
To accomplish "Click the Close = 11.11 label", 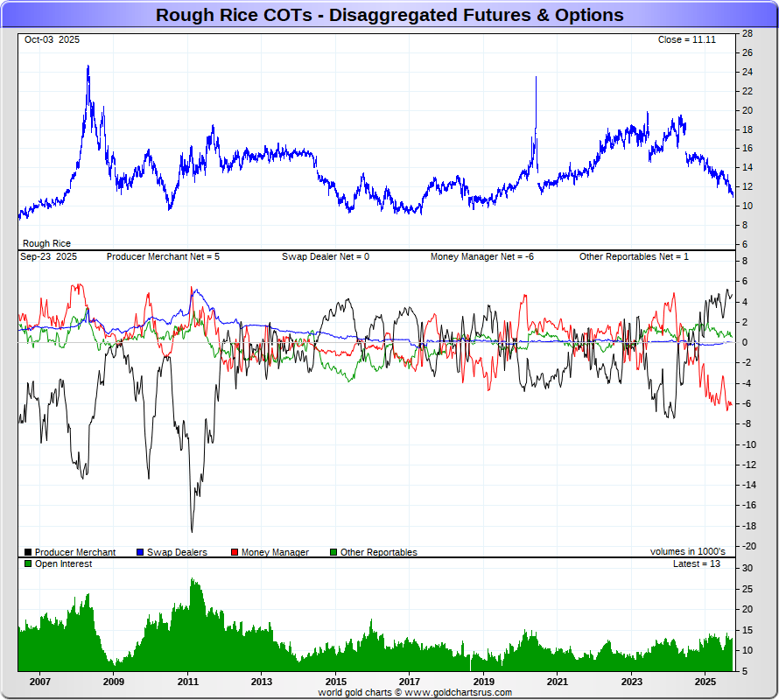I will (x=686, y=39).
